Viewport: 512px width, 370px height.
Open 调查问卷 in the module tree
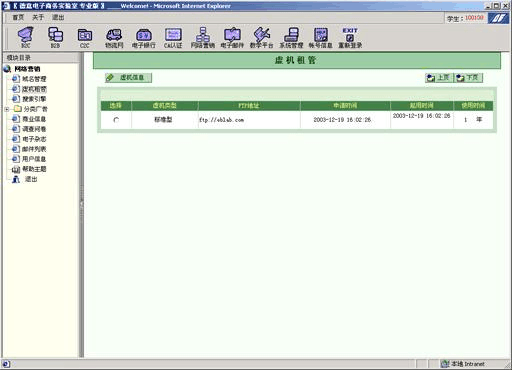[34, 129]
